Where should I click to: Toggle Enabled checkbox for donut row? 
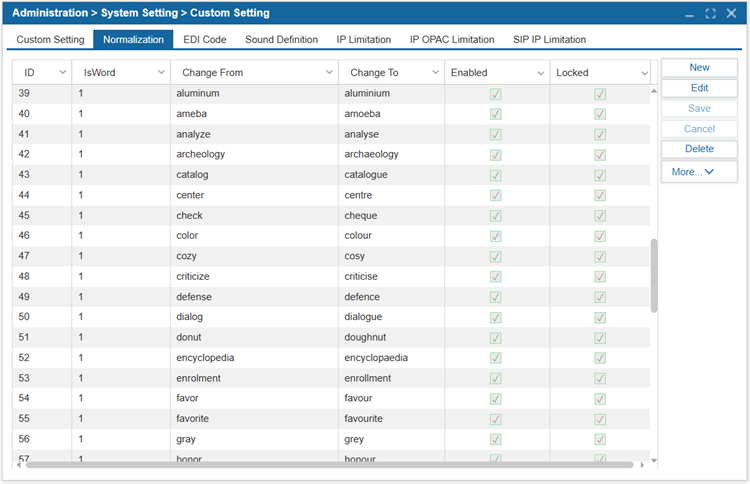tap(496, 337)
